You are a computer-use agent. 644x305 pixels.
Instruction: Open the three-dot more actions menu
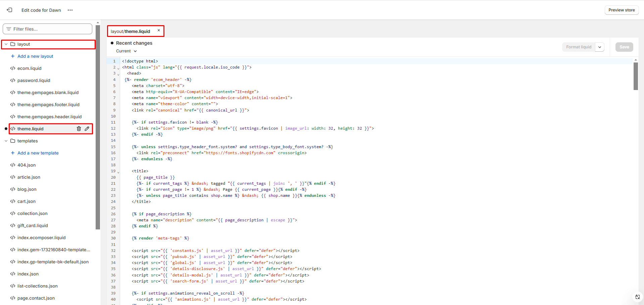[70, 10]
